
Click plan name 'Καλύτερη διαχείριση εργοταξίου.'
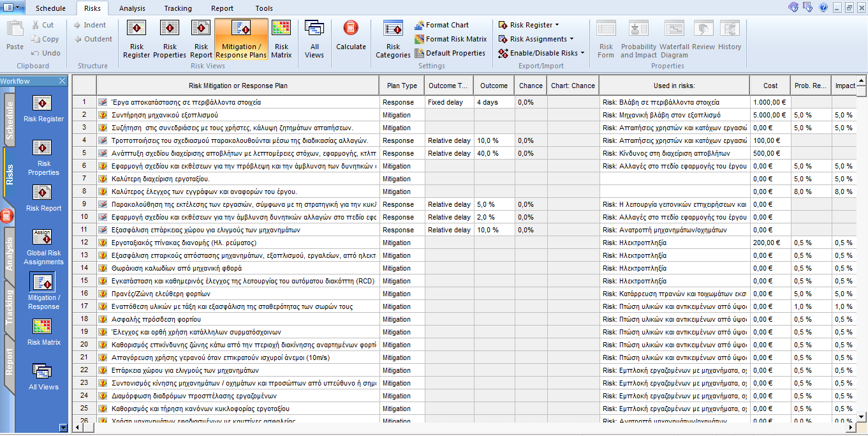click(x=160, y=179)
